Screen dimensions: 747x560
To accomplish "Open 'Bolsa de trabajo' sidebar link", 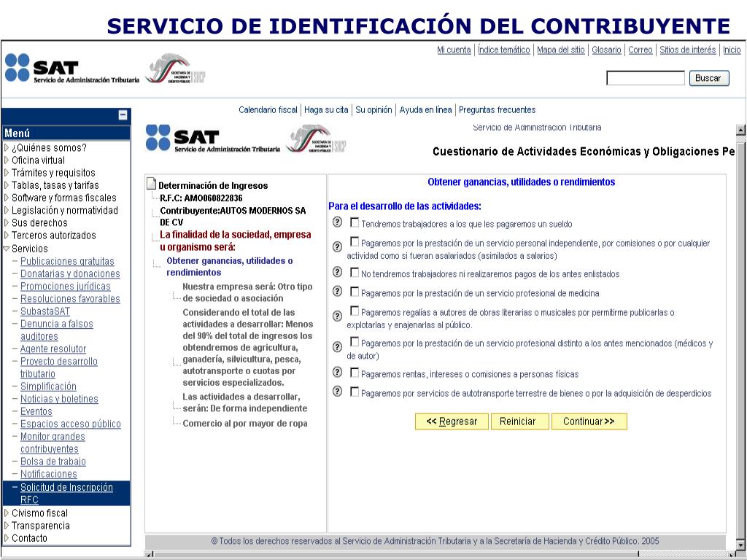I will tap(53, 462).
